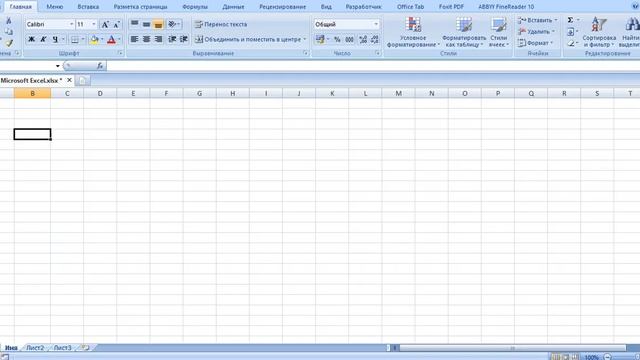Click Перенос текста wrap text button

[221, 24]
